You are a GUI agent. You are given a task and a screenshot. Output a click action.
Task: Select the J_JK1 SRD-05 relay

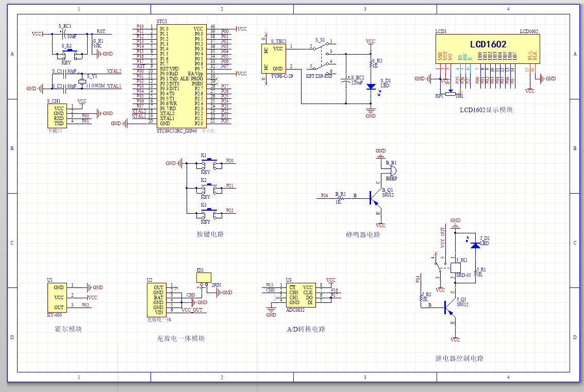click(456, 268)
